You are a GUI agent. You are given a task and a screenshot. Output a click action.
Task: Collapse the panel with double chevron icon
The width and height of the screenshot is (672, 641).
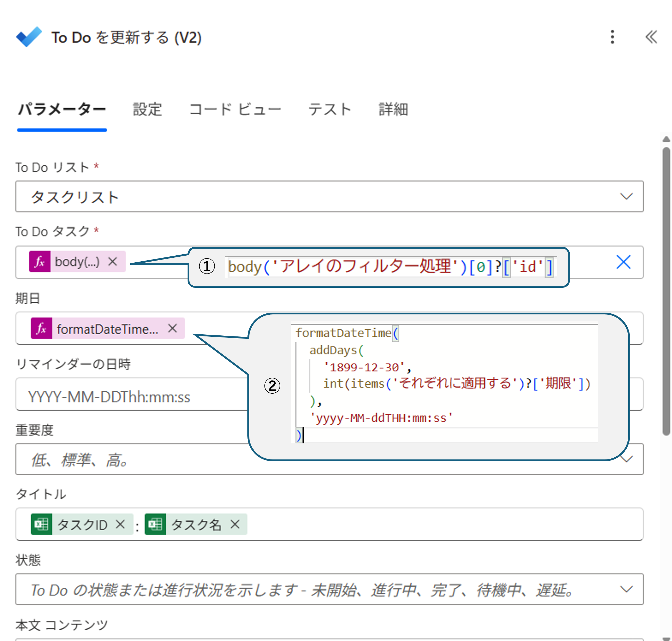pyautogui.click(x=651, y=37)
